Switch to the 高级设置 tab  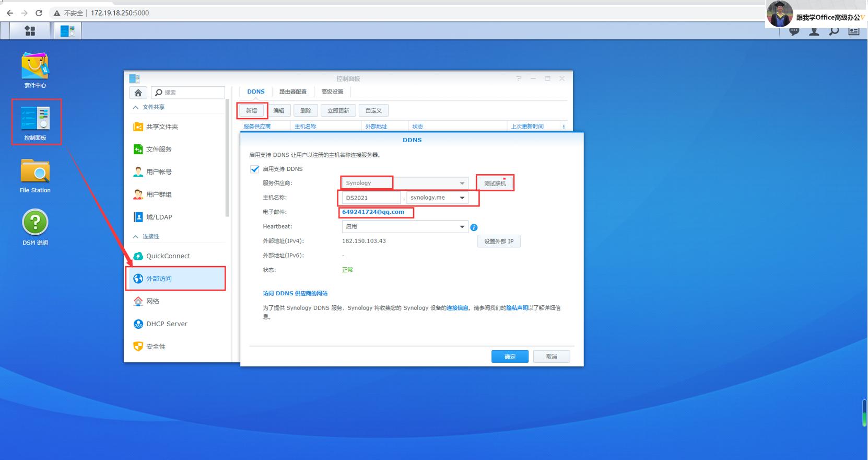pyautogui.click(x=332, y=91)
